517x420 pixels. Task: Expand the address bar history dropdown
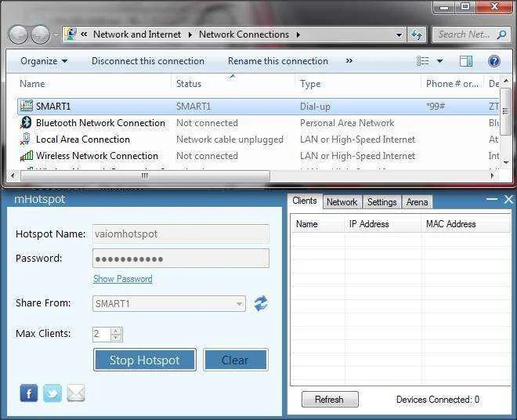point(399,34)
